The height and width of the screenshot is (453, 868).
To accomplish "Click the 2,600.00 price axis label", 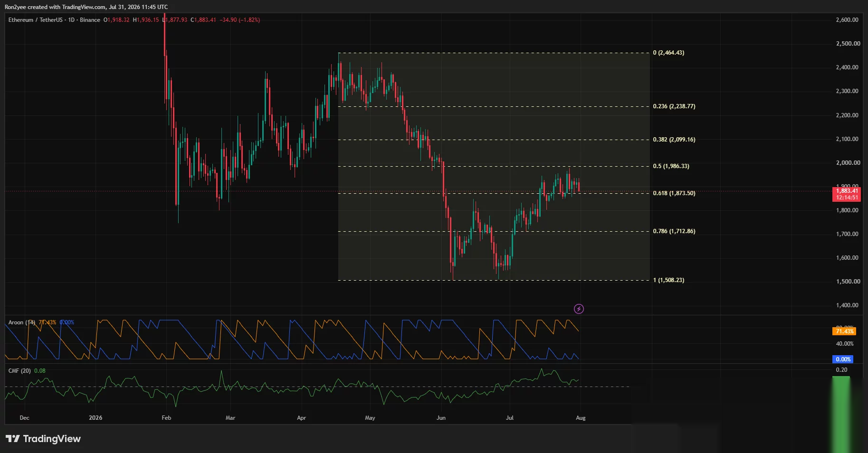I will point(847,20).
